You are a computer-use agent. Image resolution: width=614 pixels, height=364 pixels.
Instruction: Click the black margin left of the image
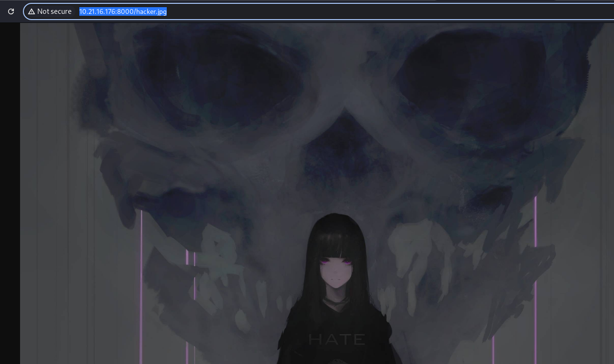[10, 191]
